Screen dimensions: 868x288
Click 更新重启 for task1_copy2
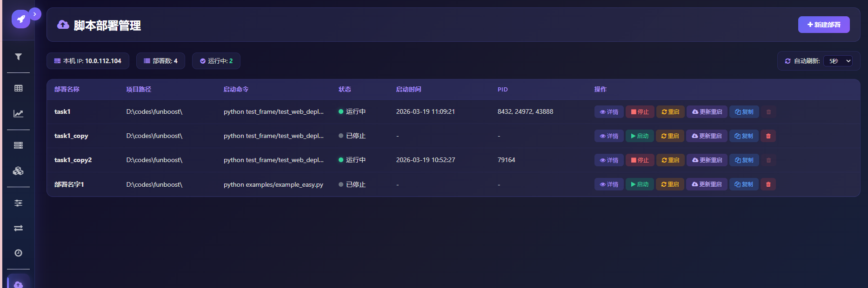pos(707,160)
